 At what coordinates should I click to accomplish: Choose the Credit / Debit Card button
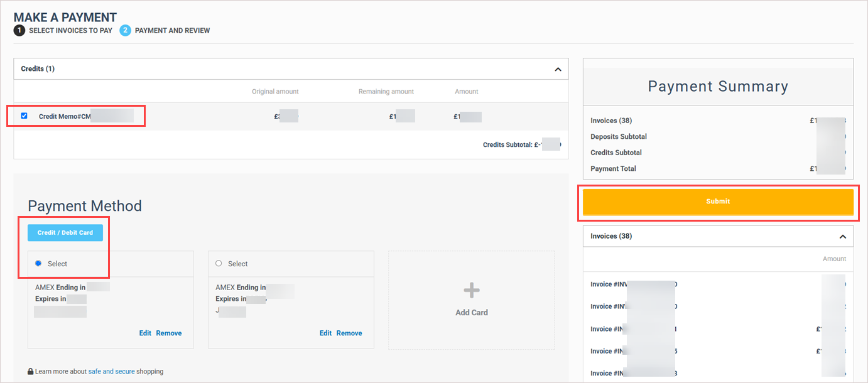(x=65, y=233)
